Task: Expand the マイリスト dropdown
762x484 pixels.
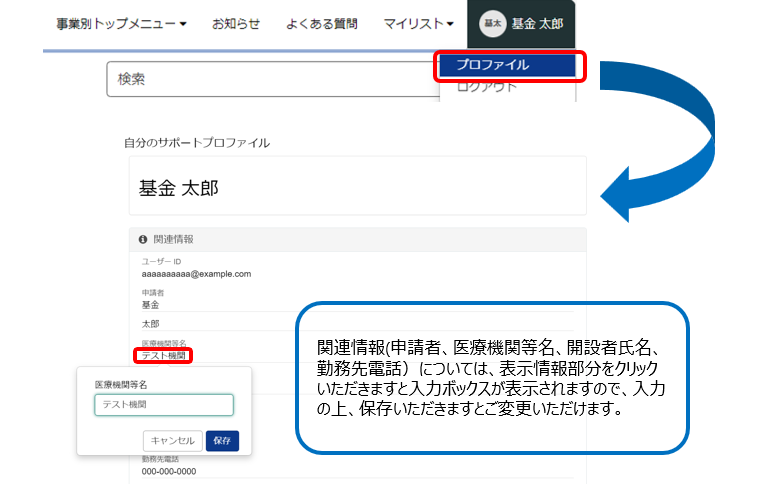Action: click(x=418, y=23)
